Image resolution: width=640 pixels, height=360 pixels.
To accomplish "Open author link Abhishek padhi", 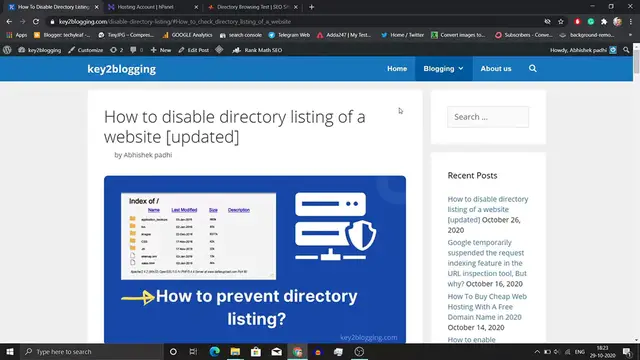I will coord(148,155).
